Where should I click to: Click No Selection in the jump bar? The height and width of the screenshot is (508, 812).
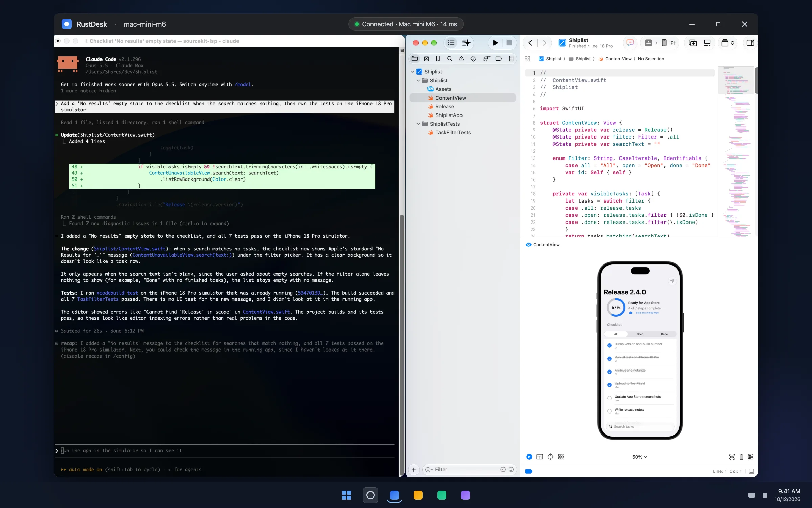[651, 59]
